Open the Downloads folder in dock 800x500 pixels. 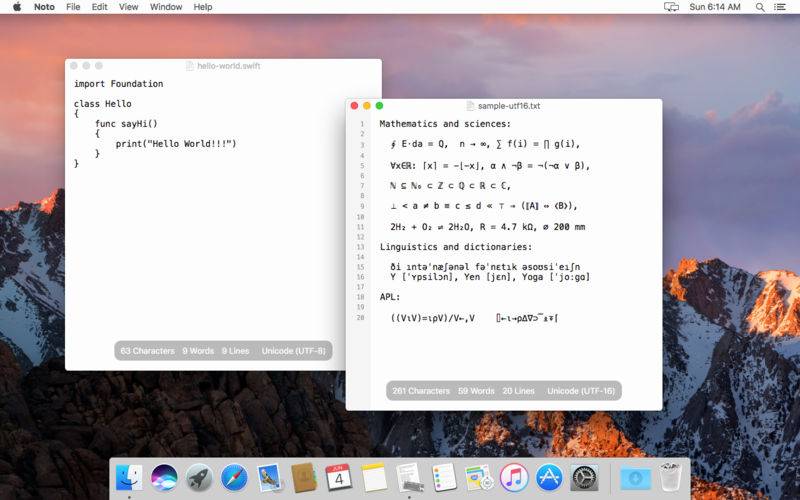tap(635, 479)
